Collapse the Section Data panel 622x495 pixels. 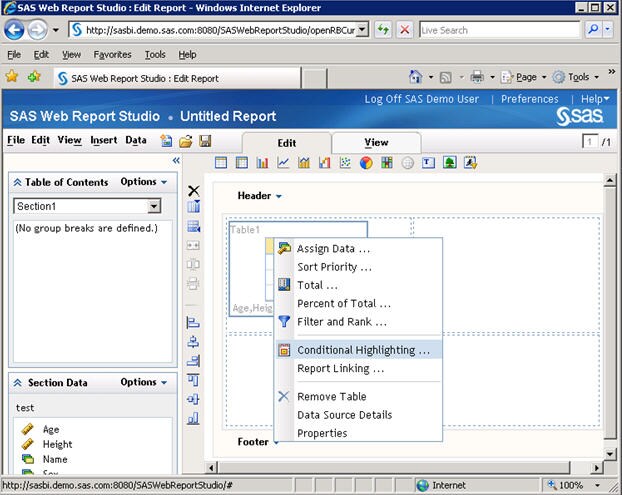point(17,383)
